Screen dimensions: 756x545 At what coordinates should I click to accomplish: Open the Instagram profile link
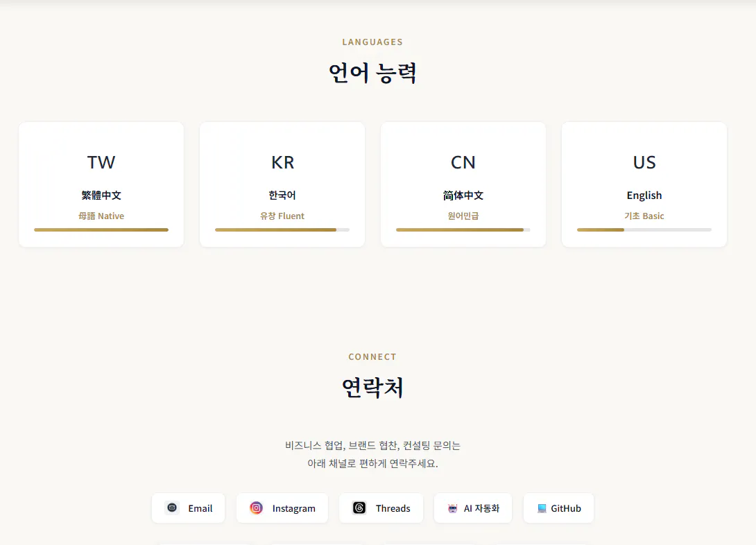tap(282, 508)
